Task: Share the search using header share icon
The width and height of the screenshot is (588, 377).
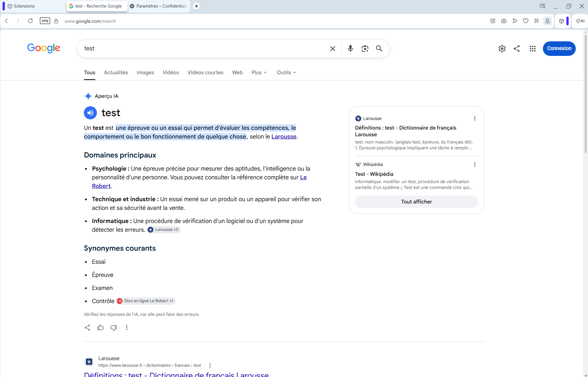Action: (517, 49)
